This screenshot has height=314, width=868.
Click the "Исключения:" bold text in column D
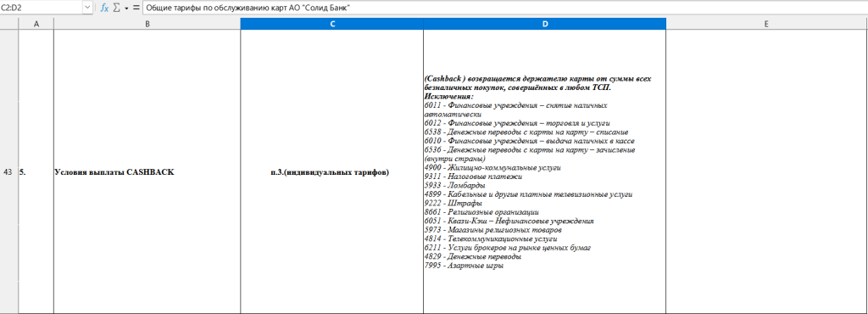(449, 97)
